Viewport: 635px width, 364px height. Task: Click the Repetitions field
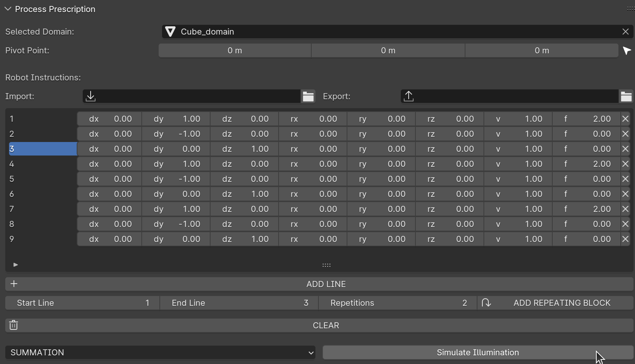398,303
